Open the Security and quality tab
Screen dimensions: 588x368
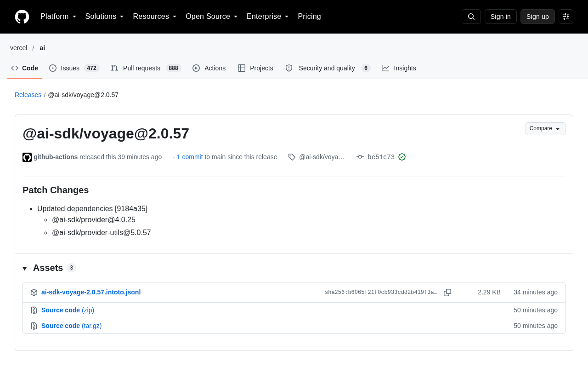[x=328, y=68]
